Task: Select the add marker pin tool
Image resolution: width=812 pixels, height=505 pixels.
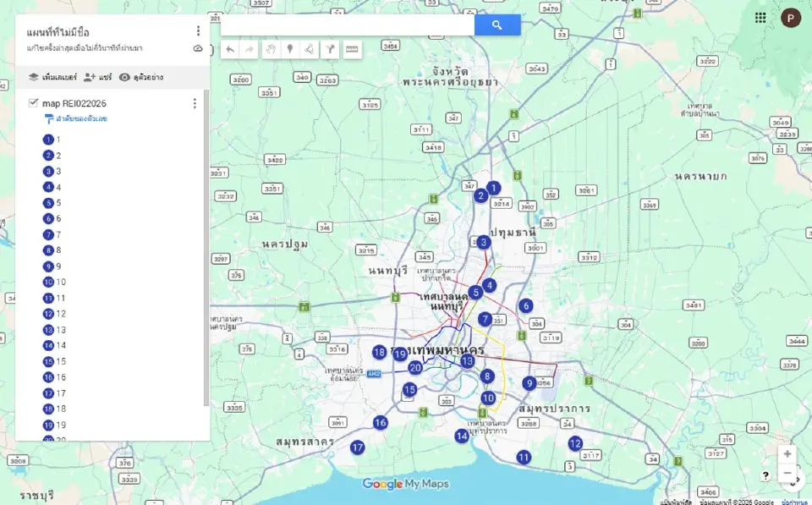Action: click(290, 49)
